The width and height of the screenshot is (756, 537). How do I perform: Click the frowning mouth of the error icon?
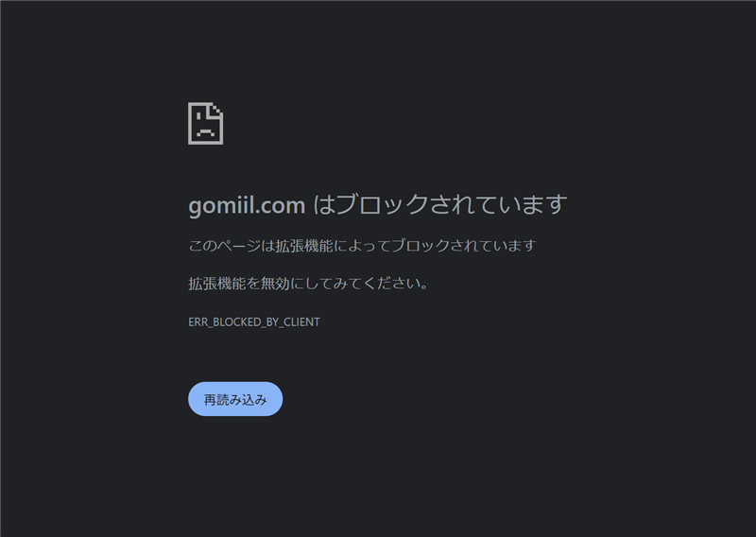pos(205,132)
